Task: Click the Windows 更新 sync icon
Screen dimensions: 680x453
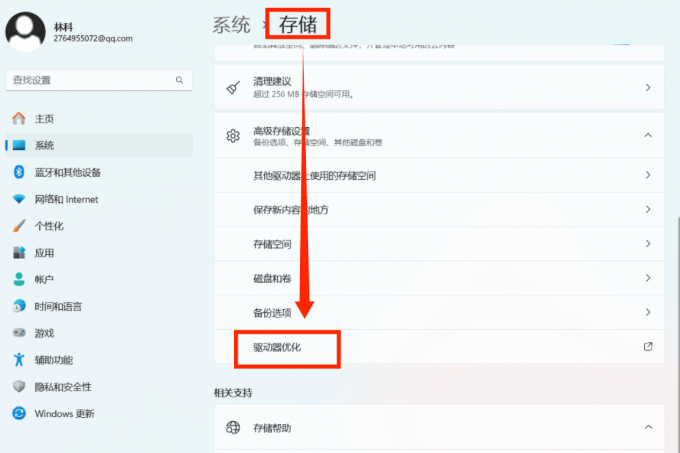Action: tap(19, 413)
